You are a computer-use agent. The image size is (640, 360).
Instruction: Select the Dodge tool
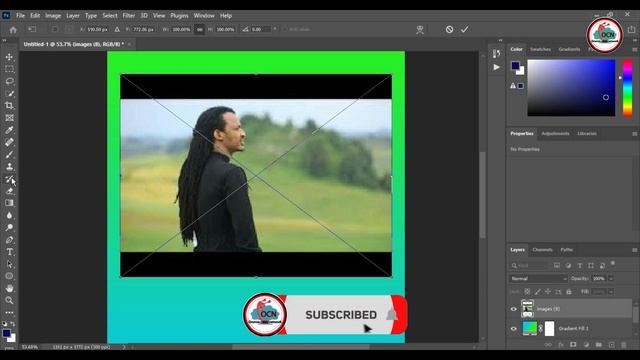click(x=9, y=227)
